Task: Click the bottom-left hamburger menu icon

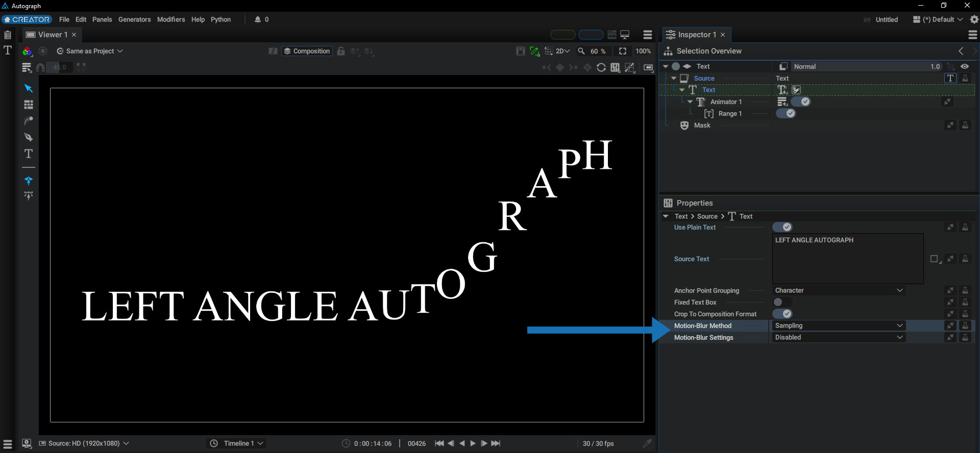Action: (8, 444)
